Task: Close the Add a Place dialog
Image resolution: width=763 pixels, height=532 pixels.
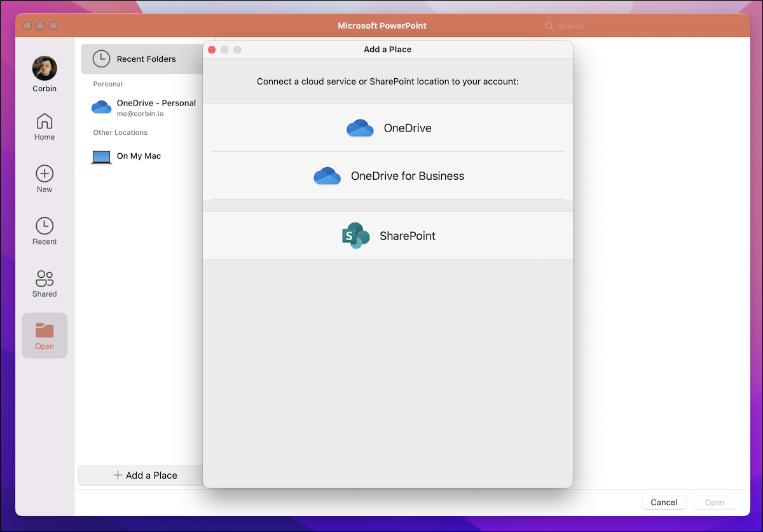Action: pyautogui.click(x=212, y=50)
